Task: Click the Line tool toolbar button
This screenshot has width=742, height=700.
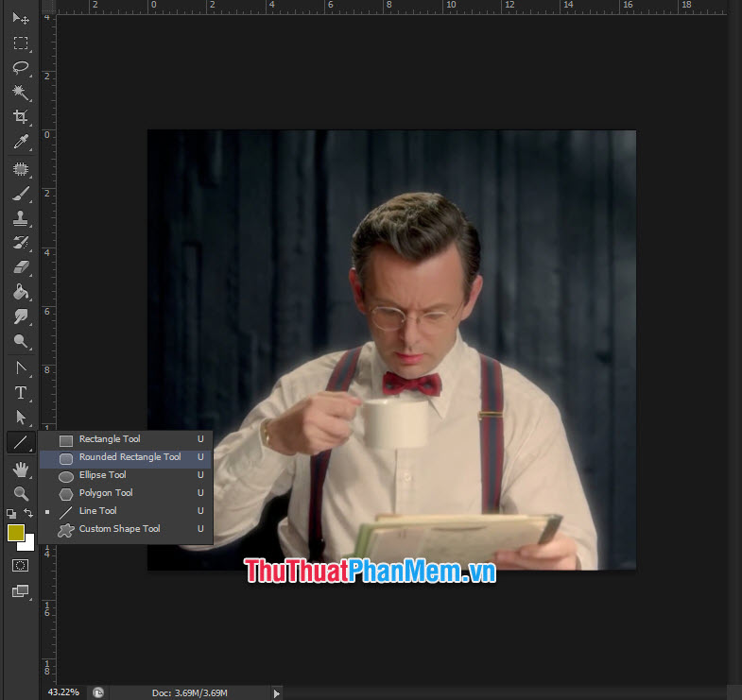Action: [21, 442]
